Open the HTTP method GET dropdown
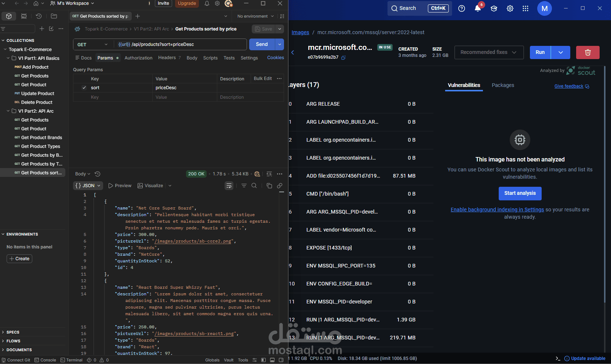Viewport: 611px width, 364px height. click(93, 44)
